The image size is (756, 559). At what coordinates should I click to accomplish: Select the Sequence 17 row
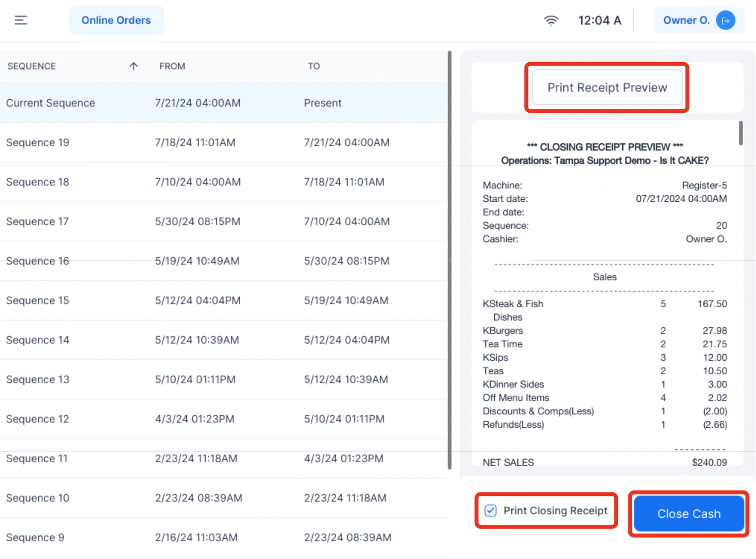point(224,222)
